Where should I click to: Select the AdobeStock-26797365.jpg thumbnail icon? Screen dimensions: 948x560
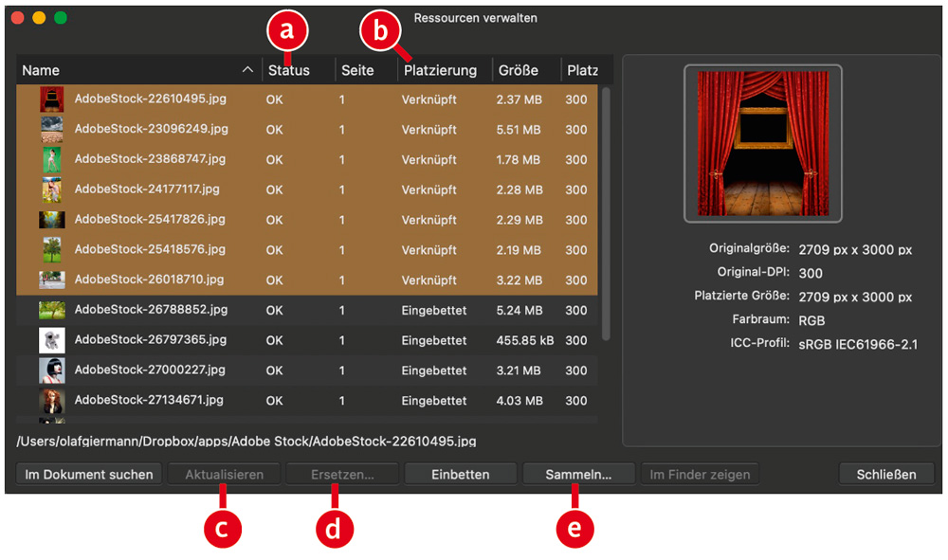click(52, 340)
